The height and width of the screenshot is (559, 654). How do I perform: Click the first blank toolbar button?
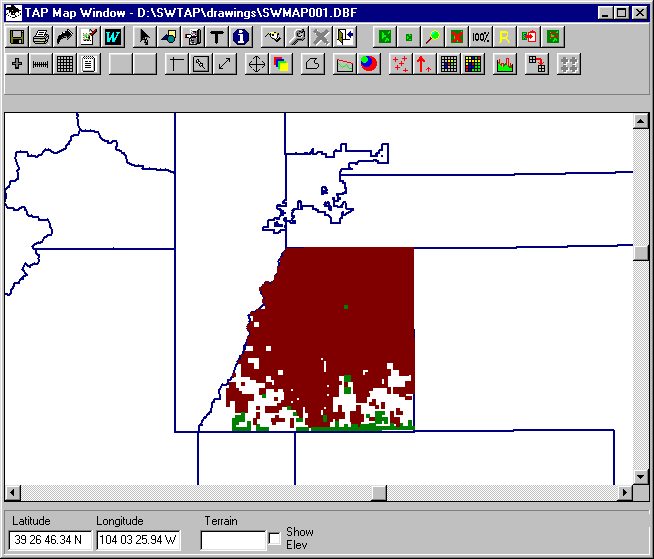point(121,64)
